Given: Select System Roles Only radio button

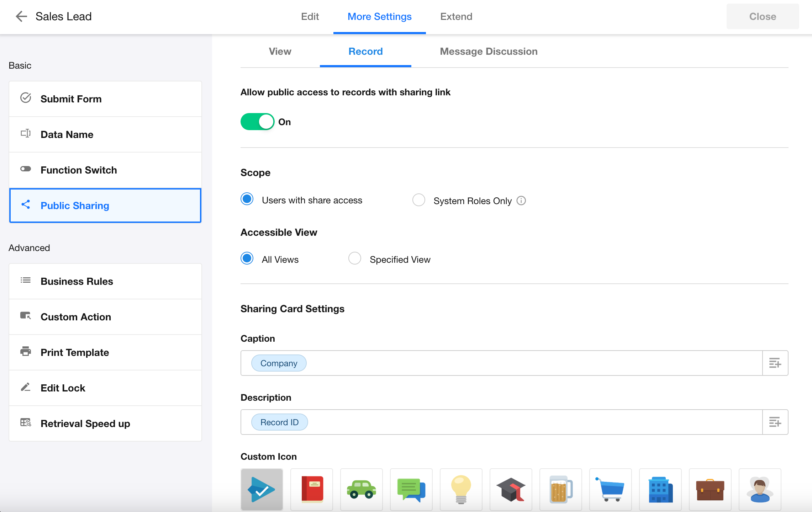Looking at the screenshot, I should tap(419, 200).
